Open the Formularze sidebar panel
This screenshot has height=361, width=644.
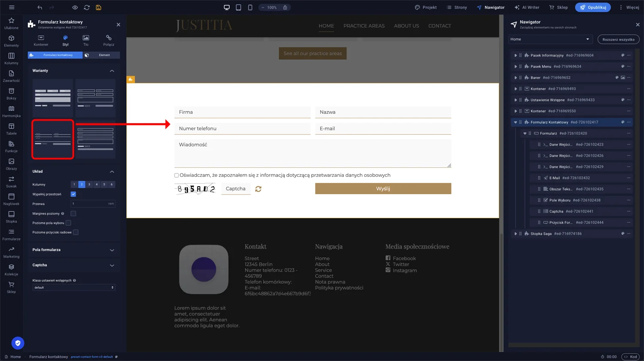11,235
